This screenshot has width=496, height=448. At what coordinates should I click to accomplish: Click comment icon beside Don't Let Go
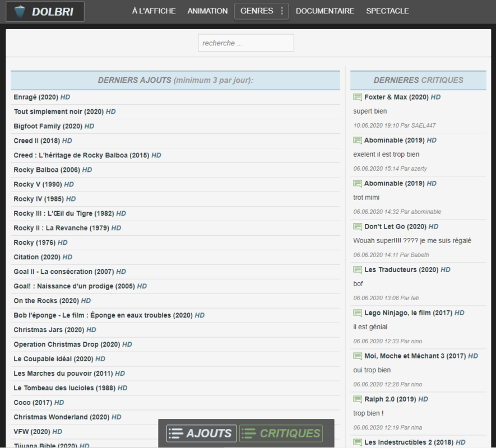click(x=358, y=226)
